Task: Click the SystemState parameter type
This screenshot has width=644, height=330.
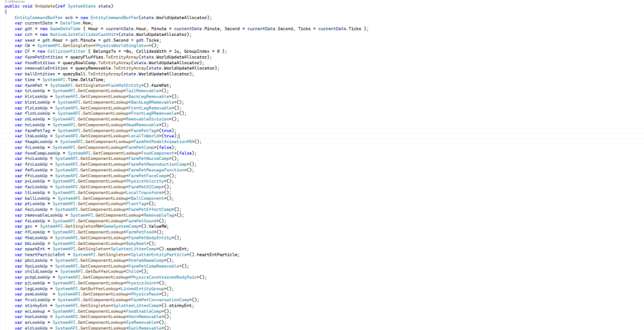Action: click(79, 6)
